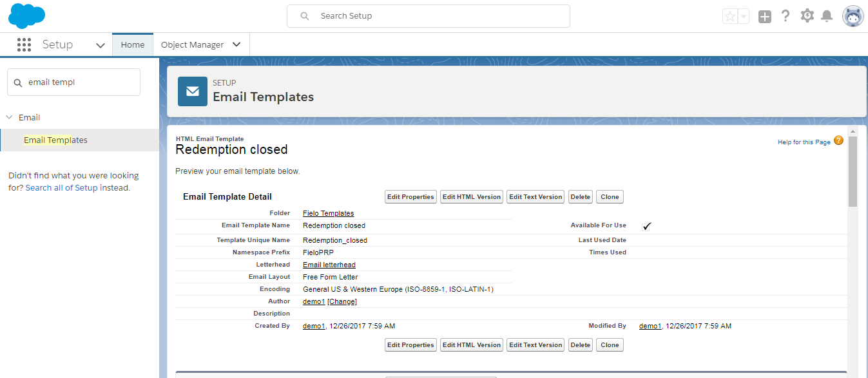Open the Setup app dropdown chevron

[101, 45]
